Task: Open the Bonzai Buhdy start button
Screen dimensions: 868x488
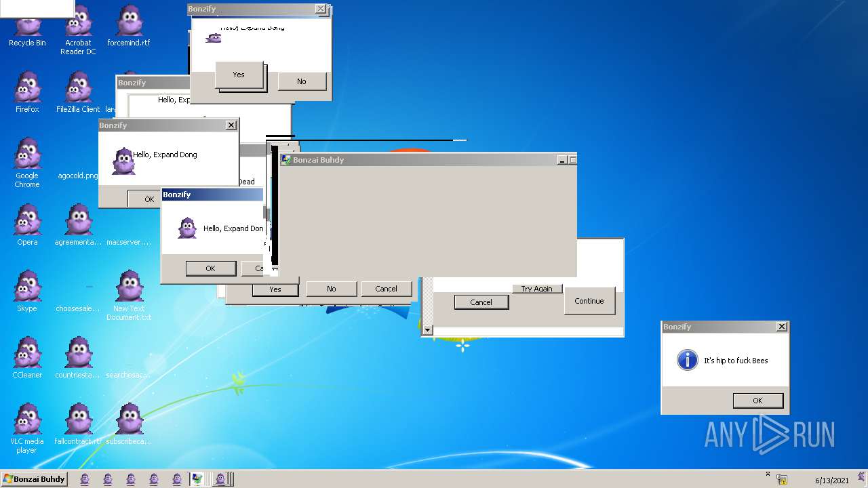Action: click(x=34, y=479)
